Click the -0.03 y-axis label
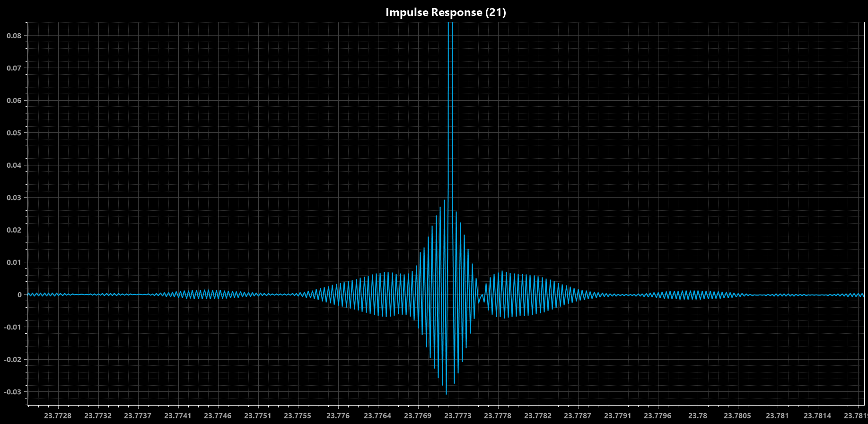This screenshot has height=424, width=868. pos(13,392)
